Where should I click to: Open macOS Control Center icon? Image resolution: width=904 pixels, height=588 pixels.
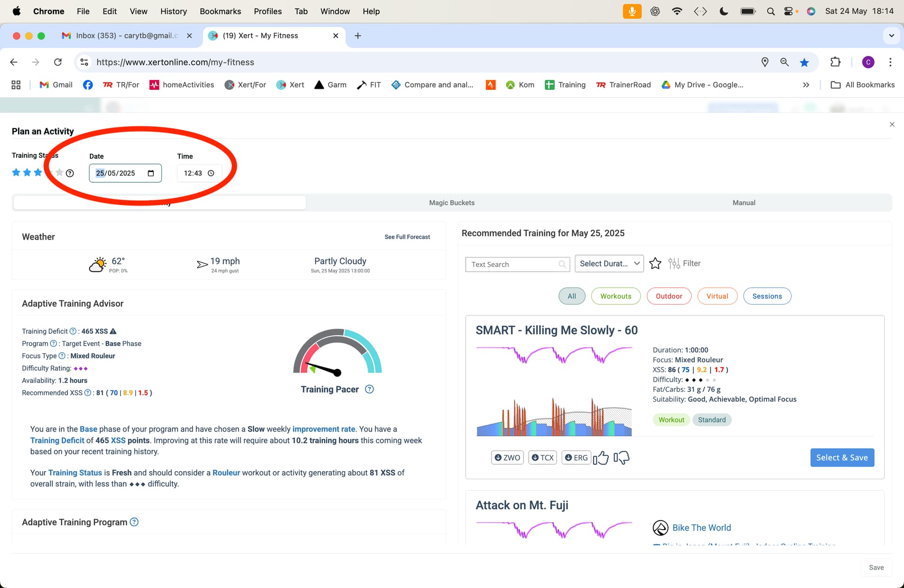(789, 11)
